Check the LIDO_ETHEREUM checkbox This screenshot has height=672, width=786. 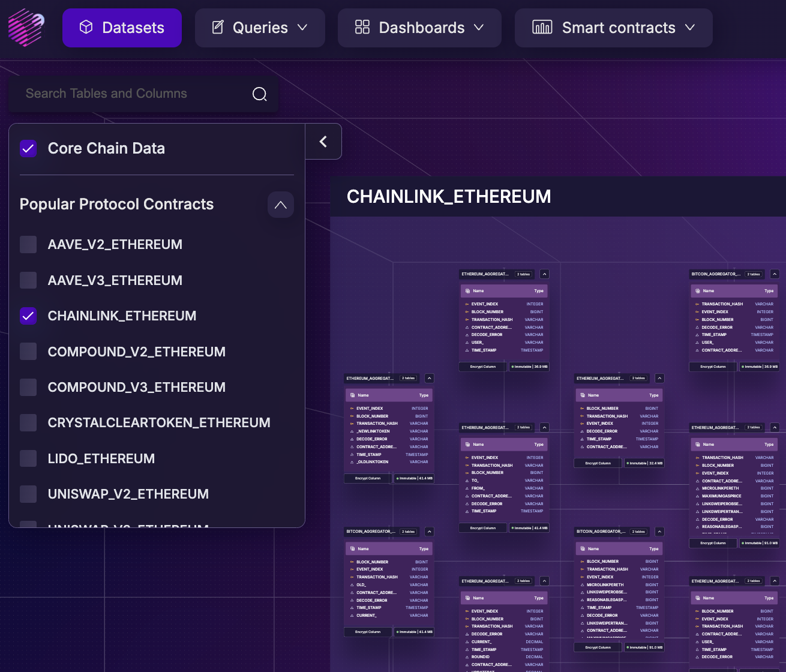[x=28, y=458]
